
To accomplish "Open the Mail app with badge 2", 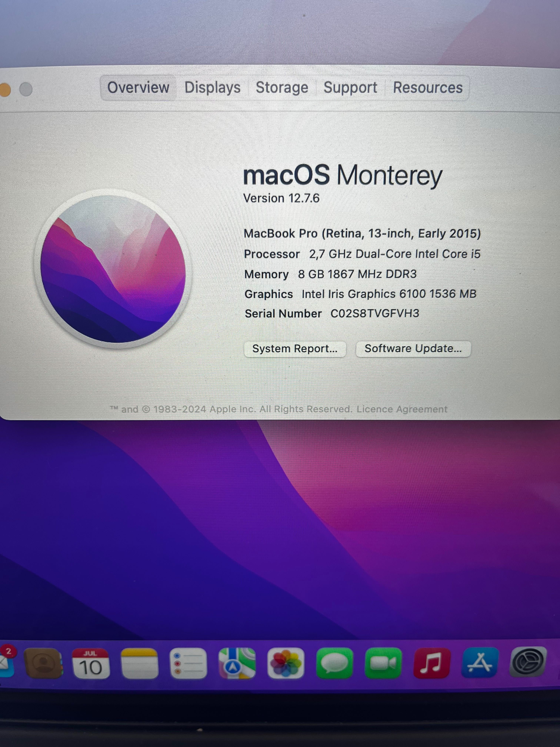I will [x=7, y=662].
